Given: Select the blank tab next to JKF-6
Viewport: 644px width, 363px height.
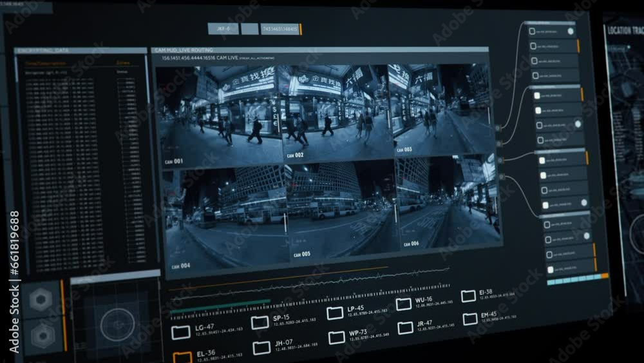Looking at the screenshot, I should click(x=250, y=29).
